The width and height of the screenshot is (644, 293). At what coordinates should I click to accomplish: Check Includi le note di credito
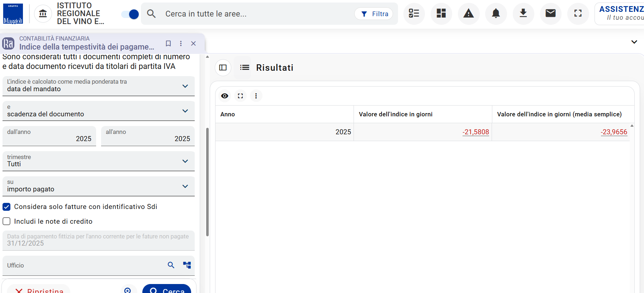coord(6,222)
